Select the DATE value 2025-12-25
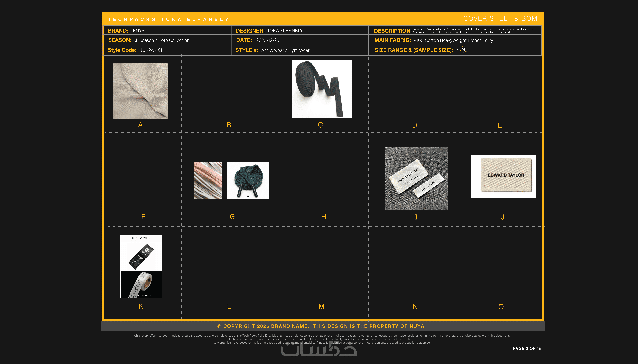 [267, 40]
